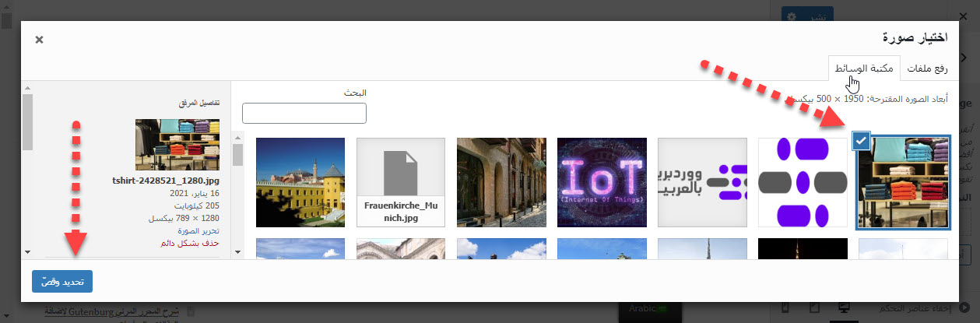Viewport: 980px width, 323px height.
Task: Click the details panel scrollbar down arrow
Action: coord(28,252)
